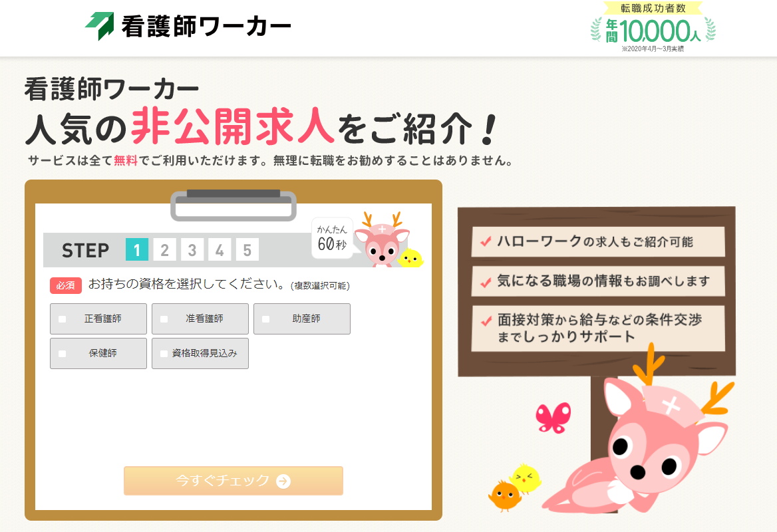Image resolution: width=777 pixels, height=532 pixels.
Task: Click the 転職成功者数 10,000人 badge
Action: [653, 27]
